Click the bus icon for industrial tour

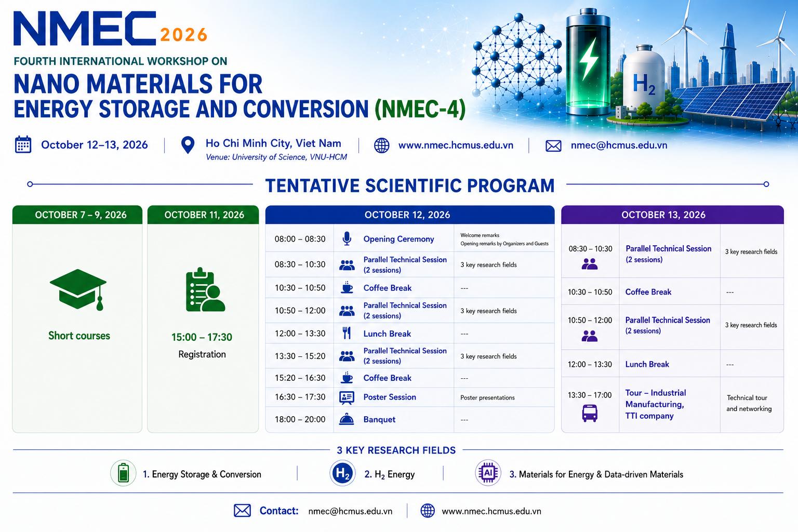tap(590, 413)
